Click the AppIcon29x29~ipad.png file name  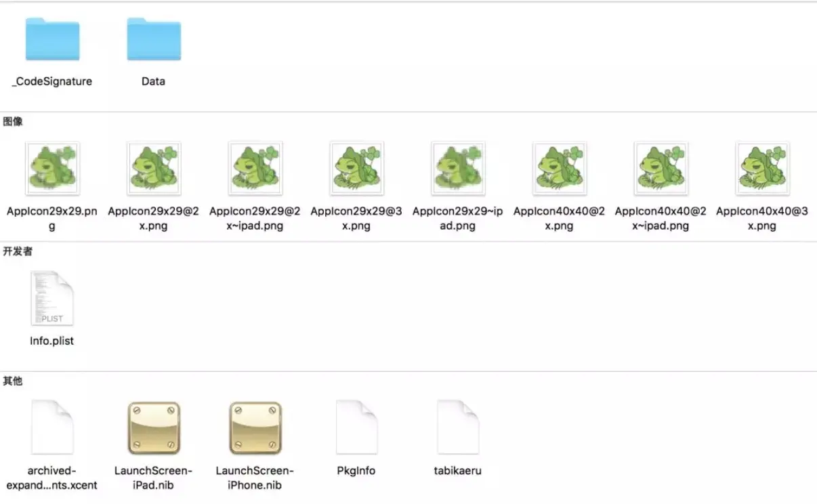[x=458, y=218]
